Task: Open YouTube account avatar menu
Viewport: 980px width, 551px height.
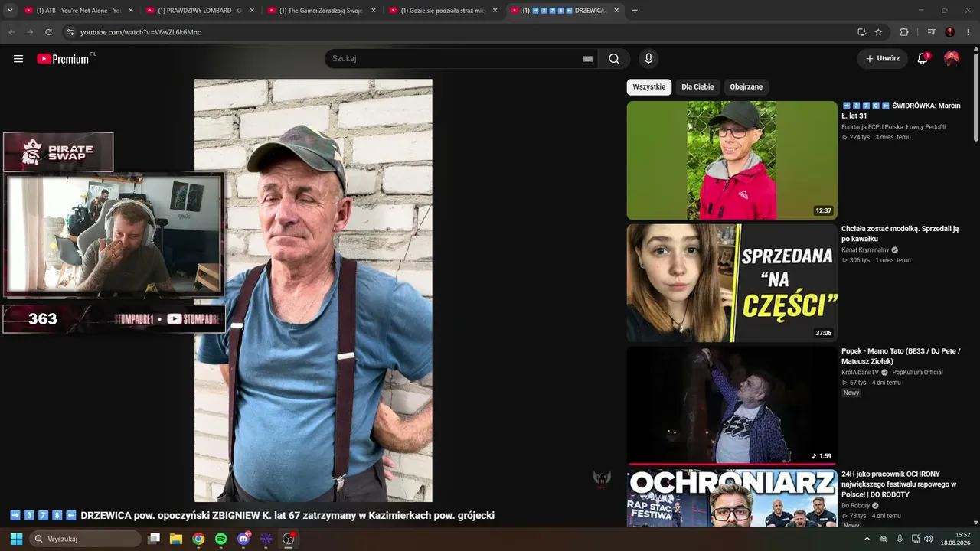Action: click(952, 58)
